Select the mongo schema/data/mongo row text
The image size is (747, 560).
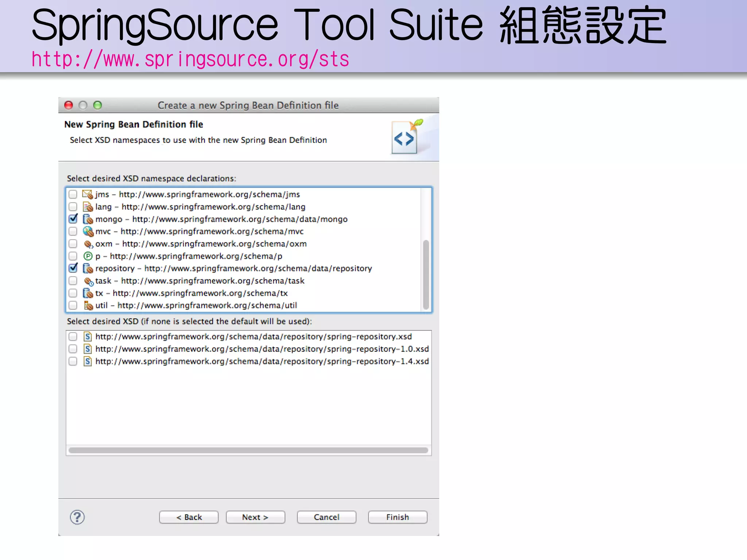221,219
